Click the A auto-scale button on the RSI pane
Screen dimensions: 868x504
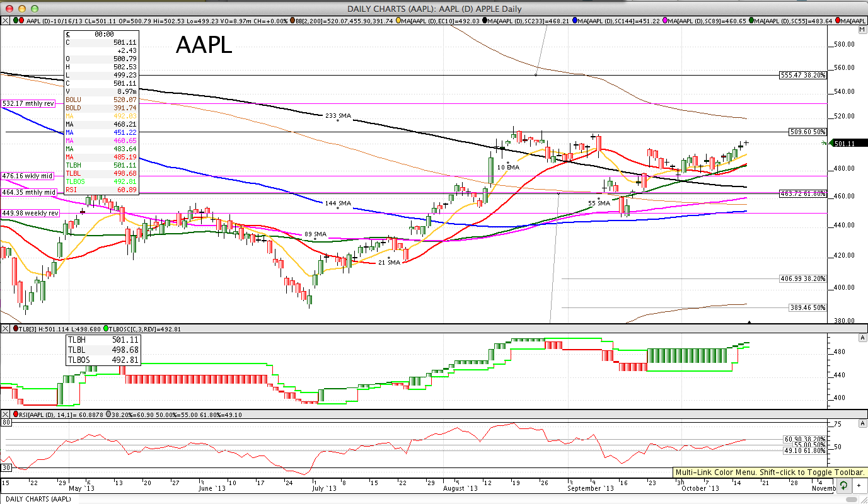(862, 423)
